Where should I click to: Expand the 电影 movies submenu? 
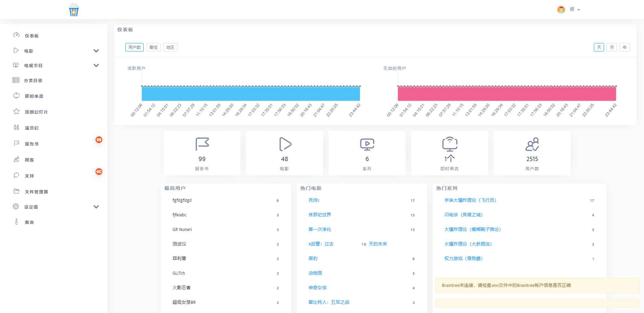pos(96,51)
